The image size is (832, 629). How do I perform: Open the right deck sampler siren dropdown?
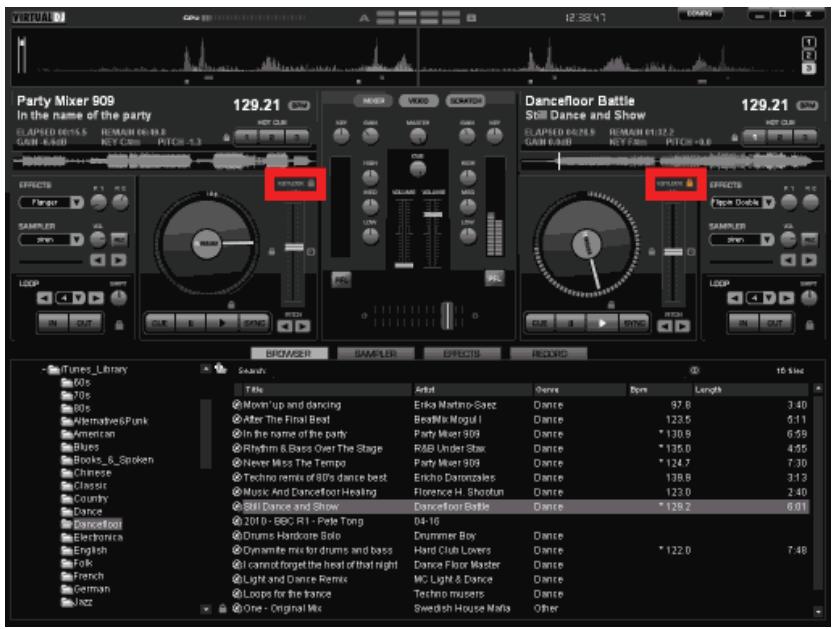tap(767, 240)
